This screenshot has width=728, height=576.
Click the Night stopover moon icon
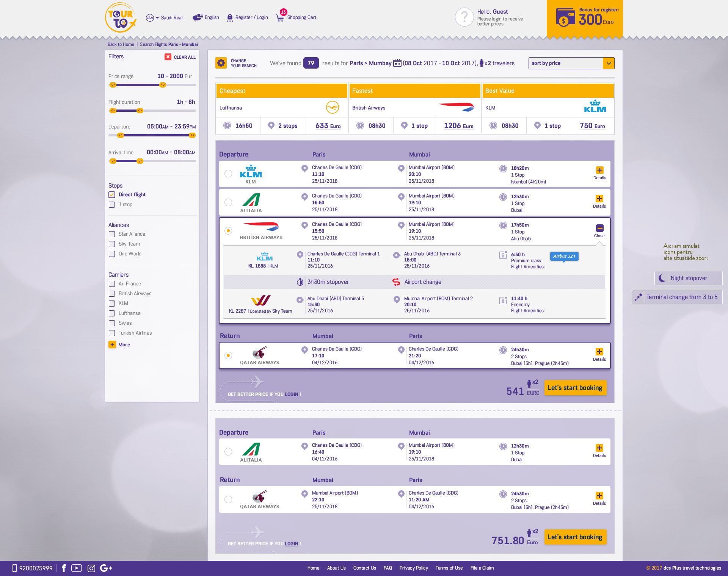tap(662, 278)
